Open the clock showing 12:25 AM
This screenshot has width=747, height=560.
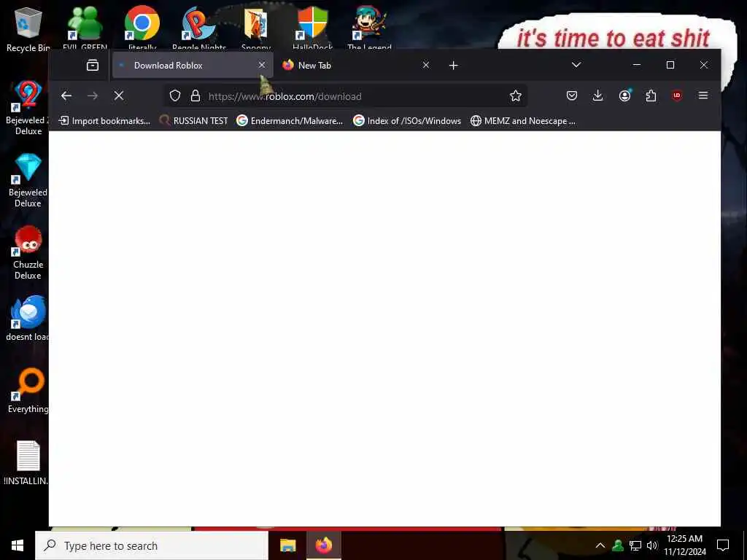[684, 545]
